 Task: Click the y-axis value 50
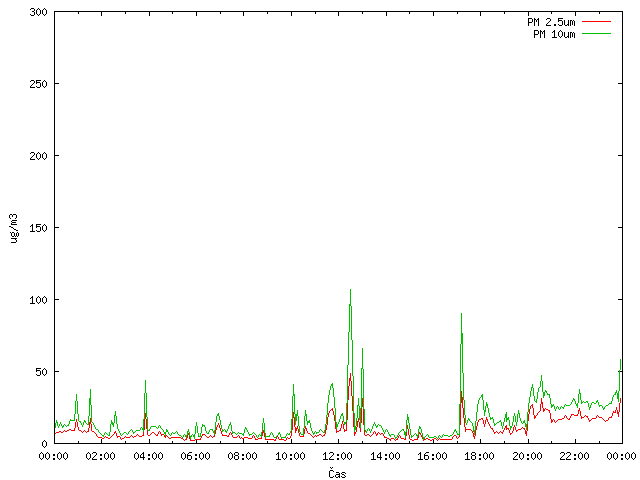tap(41, 372)
